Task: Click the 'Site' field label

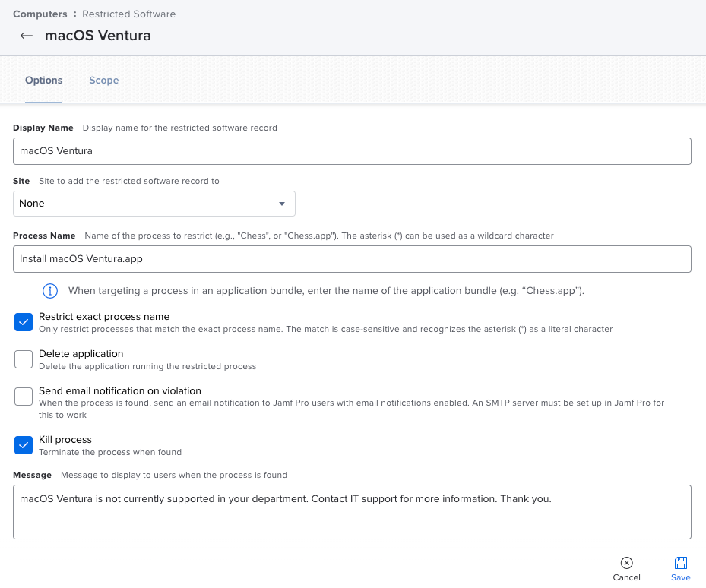Action: pos(21,181)
